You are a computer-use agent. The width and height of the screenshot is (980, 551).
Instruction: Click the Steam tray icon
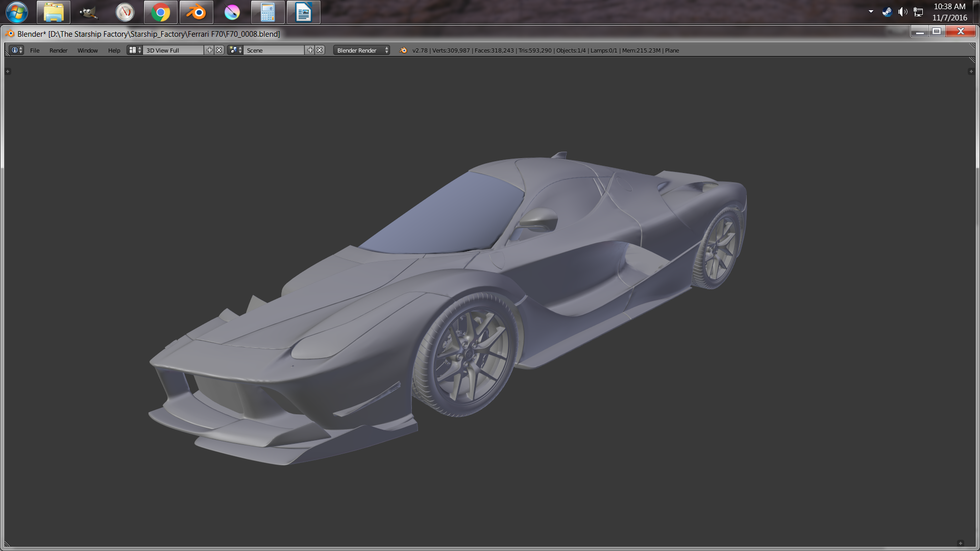(x=887, y=12)
